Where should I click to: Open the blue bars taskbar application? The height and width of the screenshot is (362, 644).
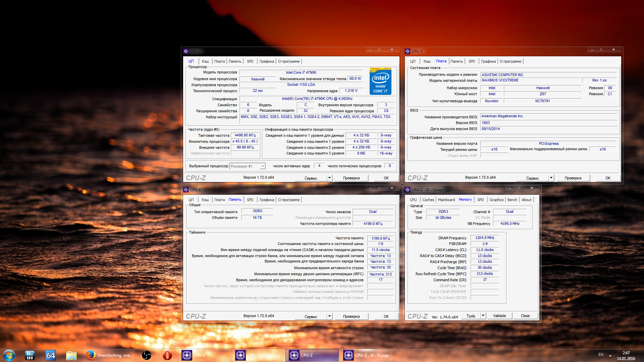click(x=30, y=355)
